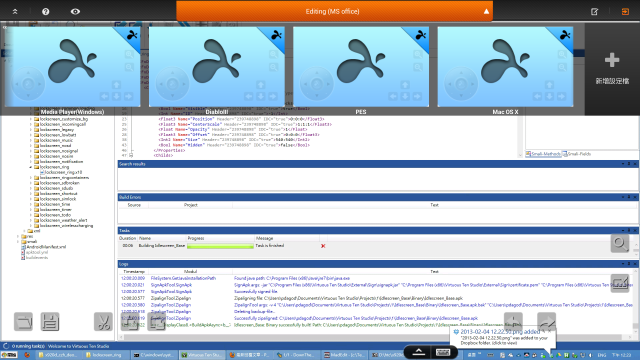Screen dimensions: 640x360
Task: Tap the overlay paste shortcut icon
Action: [x=156, y=322]
